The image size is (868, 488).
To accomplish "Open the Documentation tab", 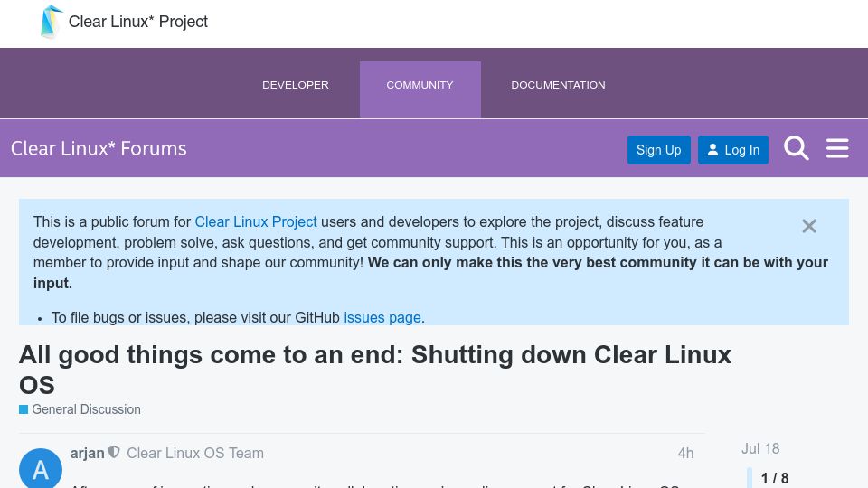I will coord(558,85).
